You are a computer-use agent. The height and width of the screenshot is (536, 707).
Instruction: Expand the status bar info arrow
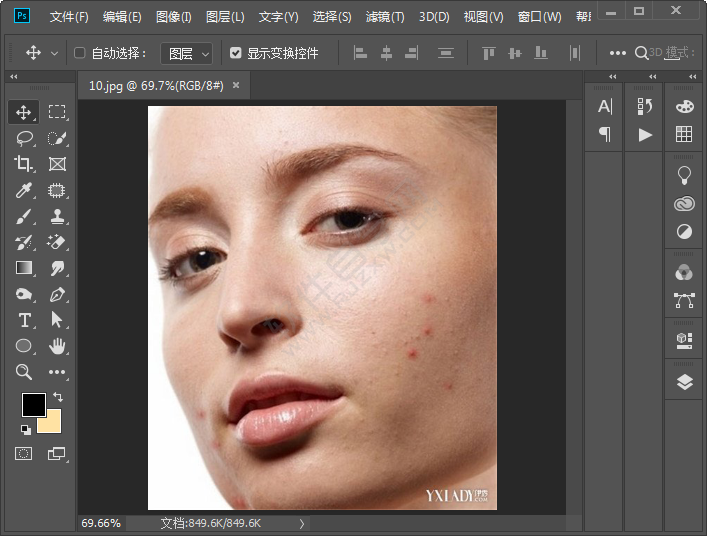301,523
